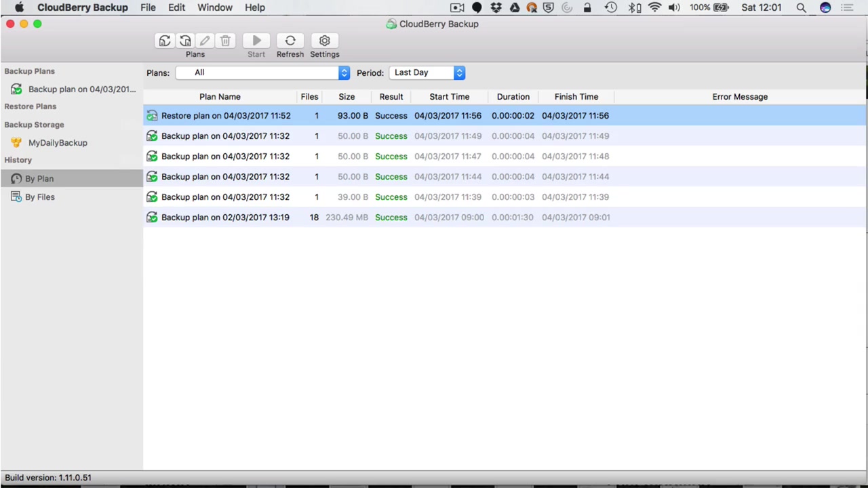Click the '230.49 MB' size cell

347,218
